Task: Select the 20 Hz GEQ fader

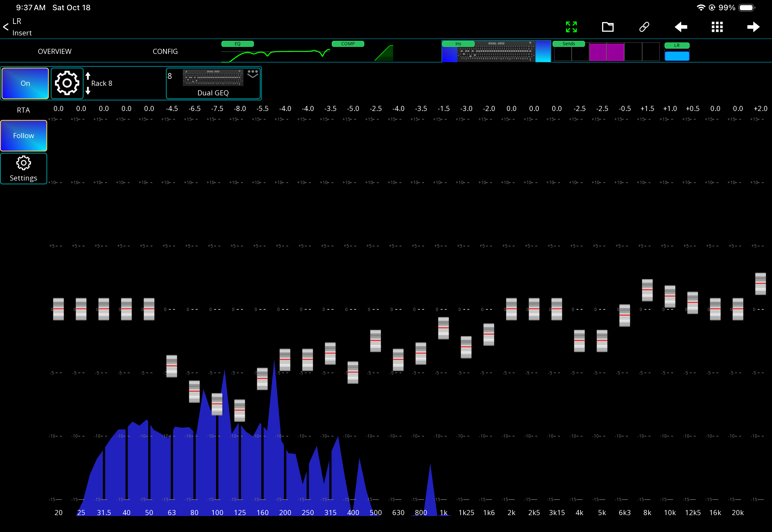Action: click(58, 309)
